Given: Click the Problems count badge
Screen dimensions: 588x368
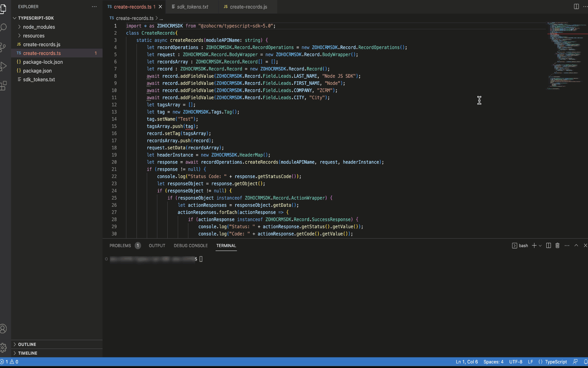Looking at the screenshot, I should [x=138, y=246].
